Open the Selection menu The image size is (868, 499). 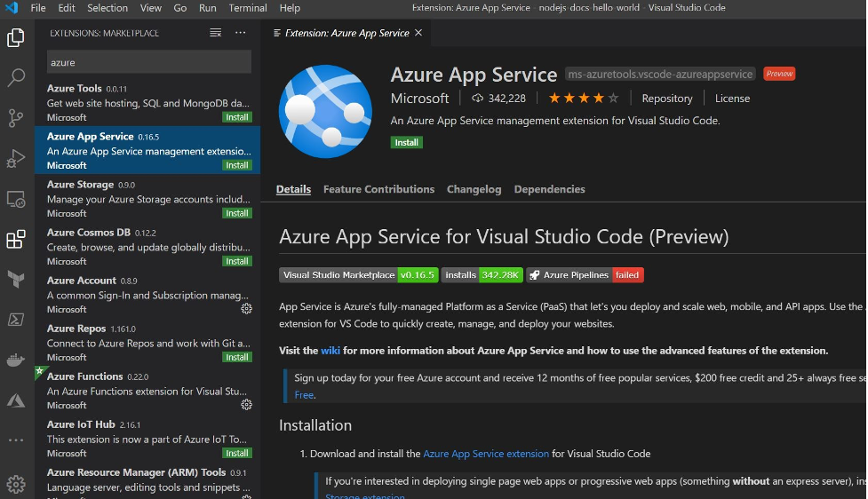[108, 8]
